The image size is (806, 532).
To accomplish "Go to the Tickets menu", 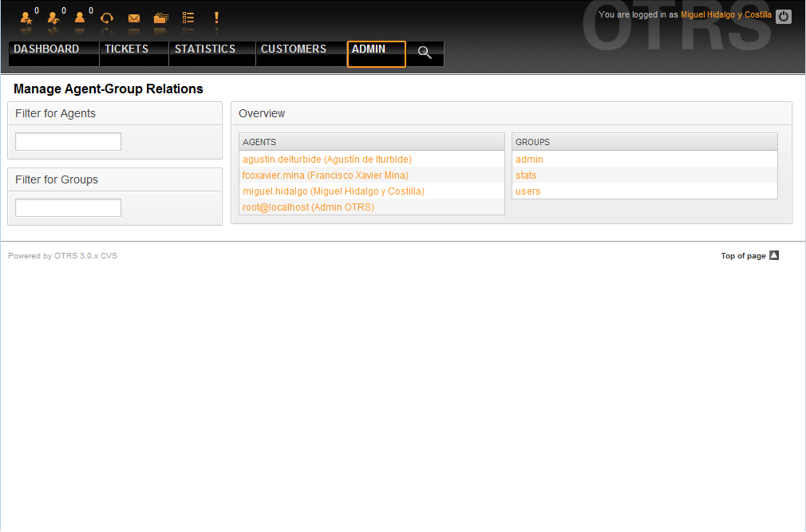I will (126, 49).
